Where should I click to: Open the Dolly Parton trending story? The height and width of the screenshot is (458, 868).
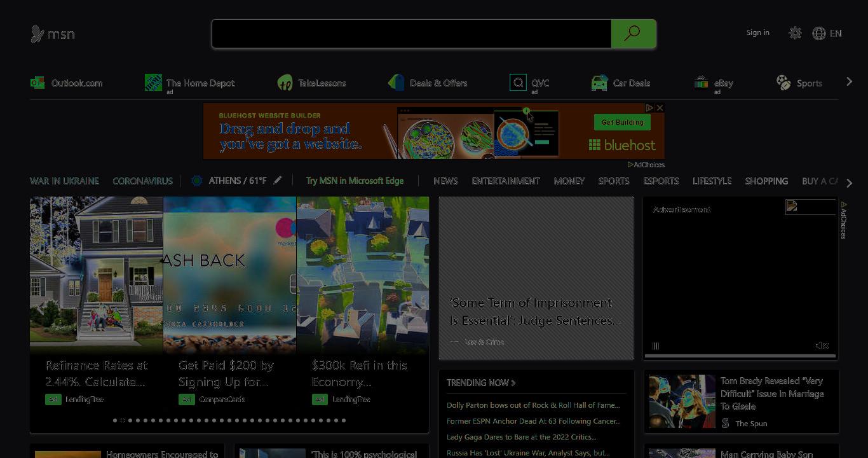[x=533, y=405]
